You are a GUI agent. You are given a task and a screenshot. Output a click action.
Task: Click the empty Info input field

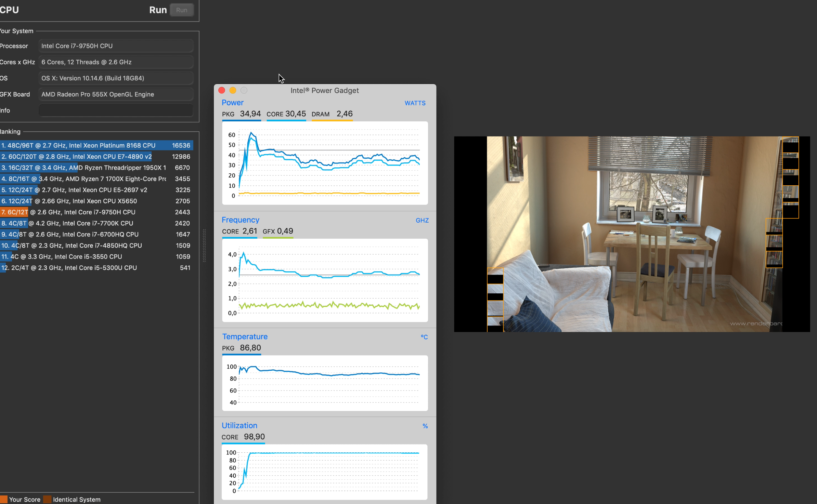coord(116,110)
